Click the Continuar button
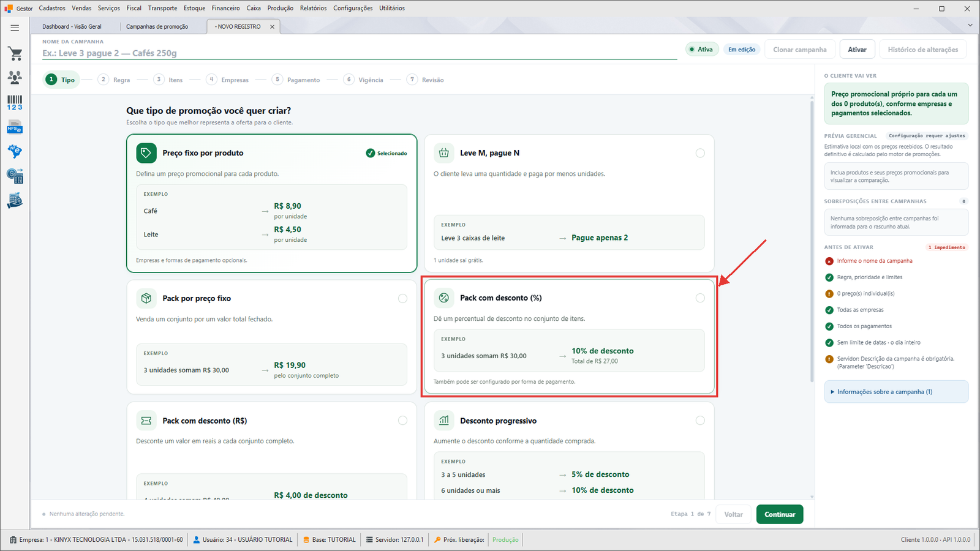 (x=780, y=514)
